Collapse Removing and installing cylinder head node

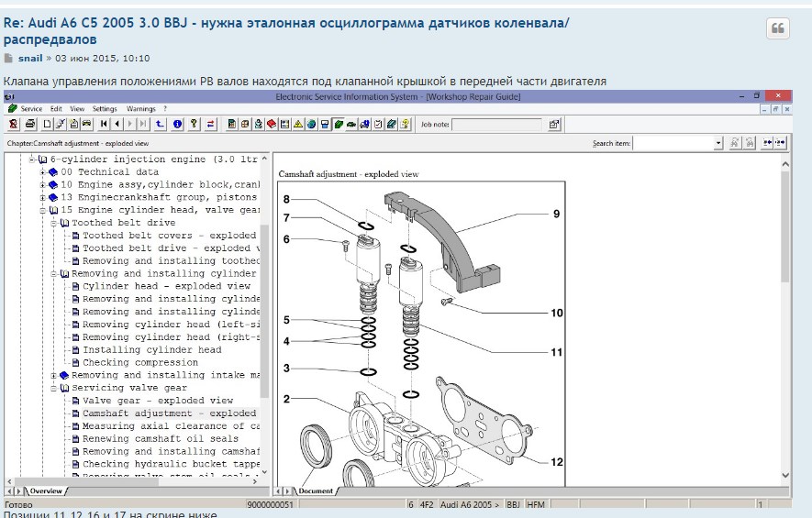point(54,274)
